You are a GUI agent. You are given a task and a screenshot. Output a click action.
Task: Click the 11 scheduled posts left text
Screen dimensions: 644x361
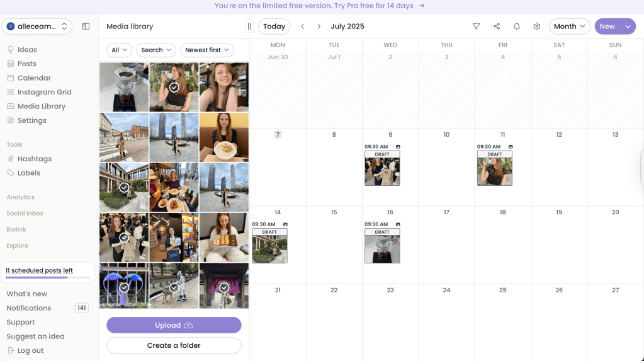[x=39, y=270]
